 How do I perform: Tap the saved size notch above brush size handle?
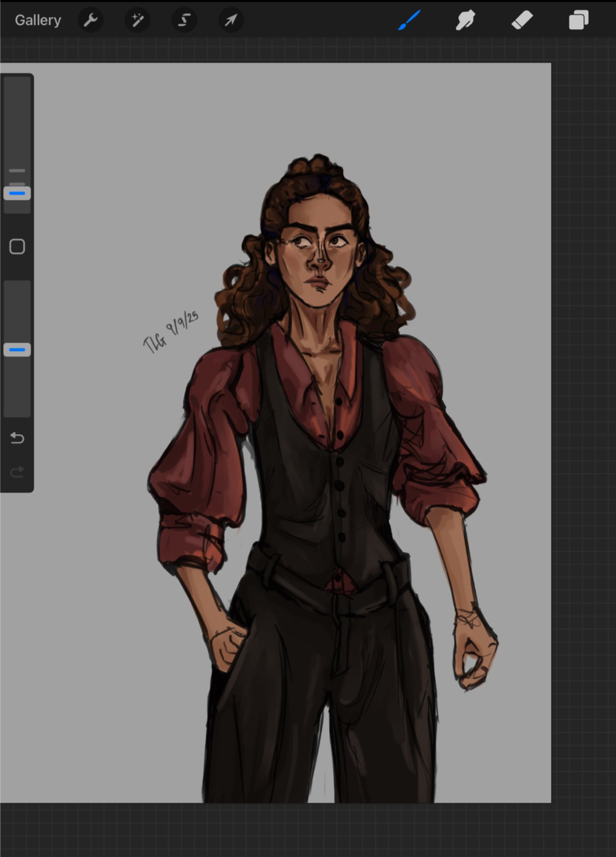(x=17, y=171)
